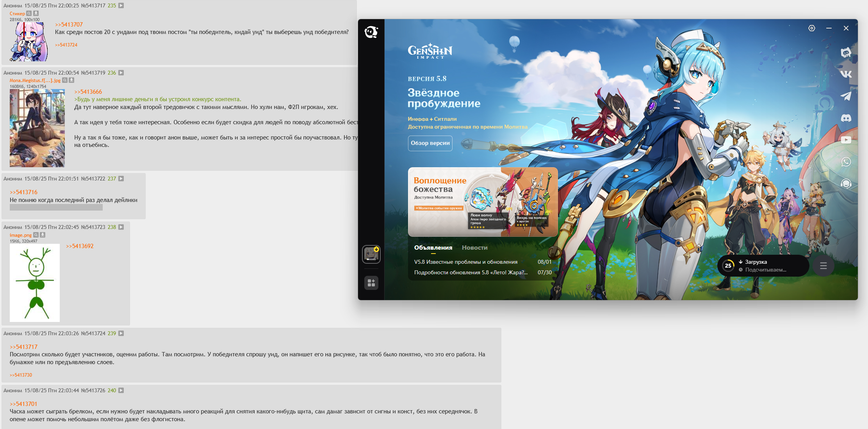Click the WhatsApp icon
Screen dimensions: 868x429
(846, 162)
